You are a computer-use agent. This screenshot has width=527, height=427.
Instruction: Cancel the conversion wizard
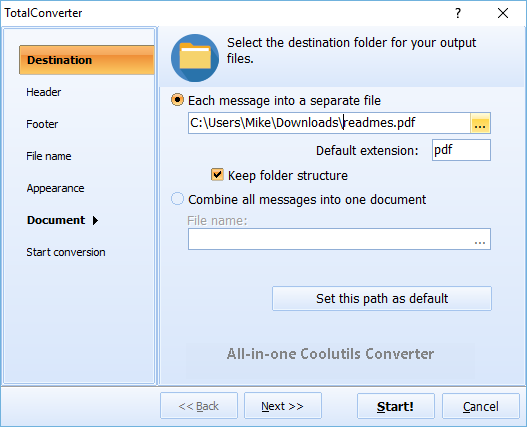(x=481, y=406)
